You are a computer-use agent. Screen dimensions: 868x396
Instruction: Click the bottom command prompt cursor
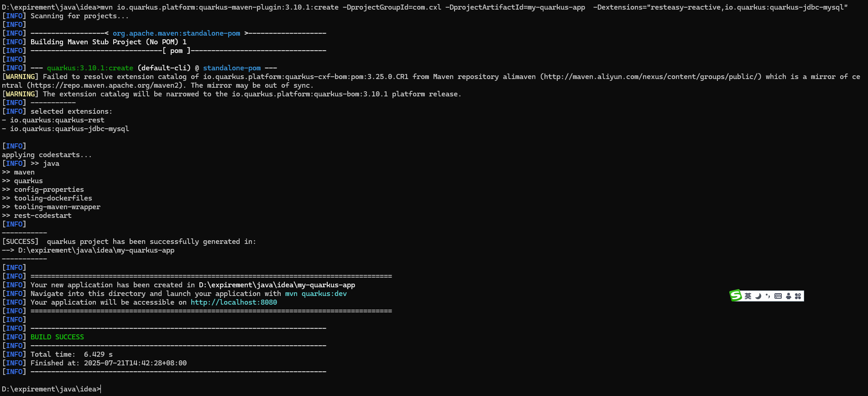(100, 389)
